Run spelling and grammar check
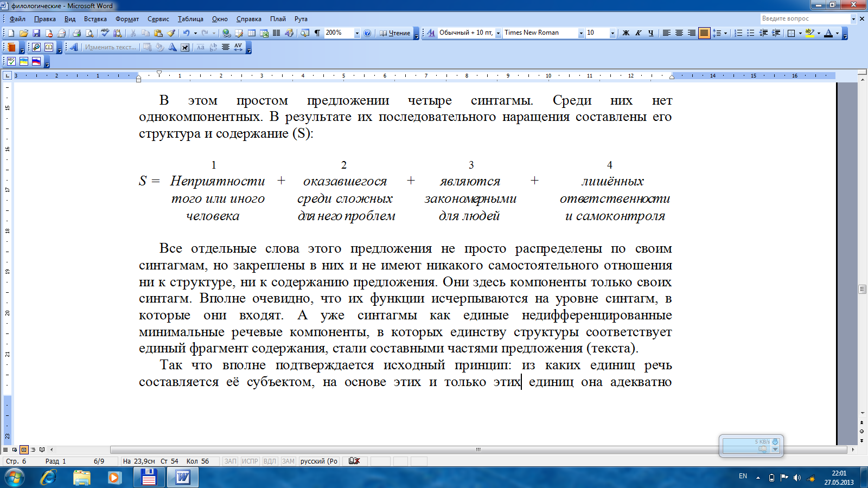The height and width of the screenshot is (488, 868). [x=105, y=33]
